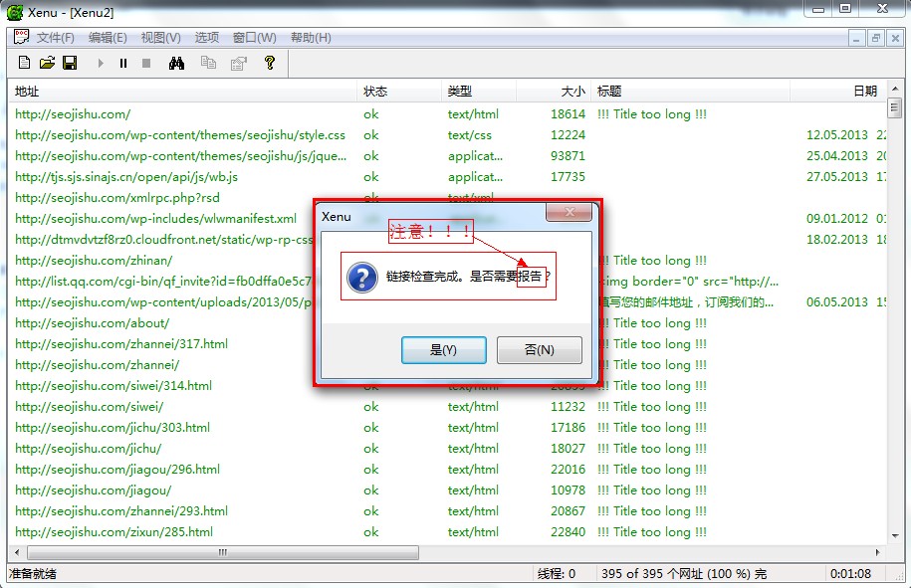This screenshot has height=588, width=911.
Task: Click the yellow question mark Help icon
Action: [x=269, y=63]
